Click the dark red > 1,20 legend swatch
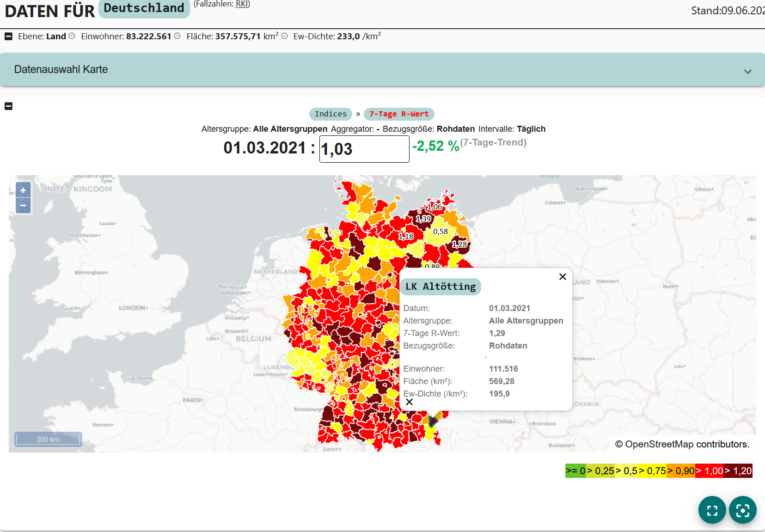Viewport: 765px width, 532px height. click(738, 471)
